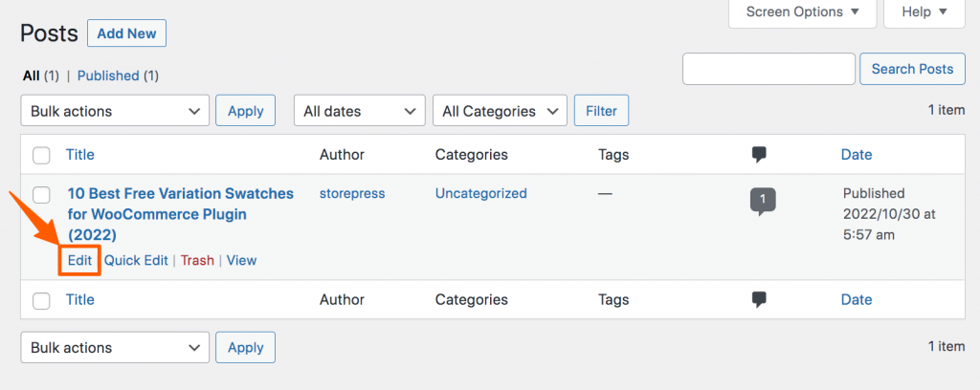Click inside the search posts text field
The height and width of the screenshot is (390, 980).
pyautogui.click(x=768, y=69)
